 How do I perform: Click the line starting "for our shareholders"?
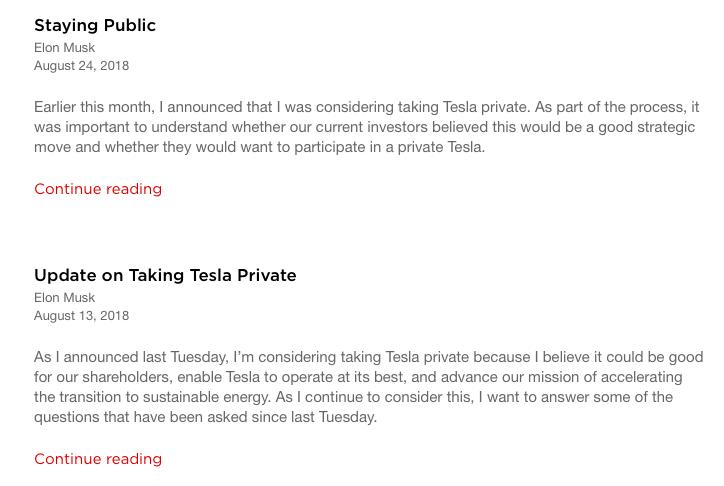pyautogui.click(x=358, y=378)
